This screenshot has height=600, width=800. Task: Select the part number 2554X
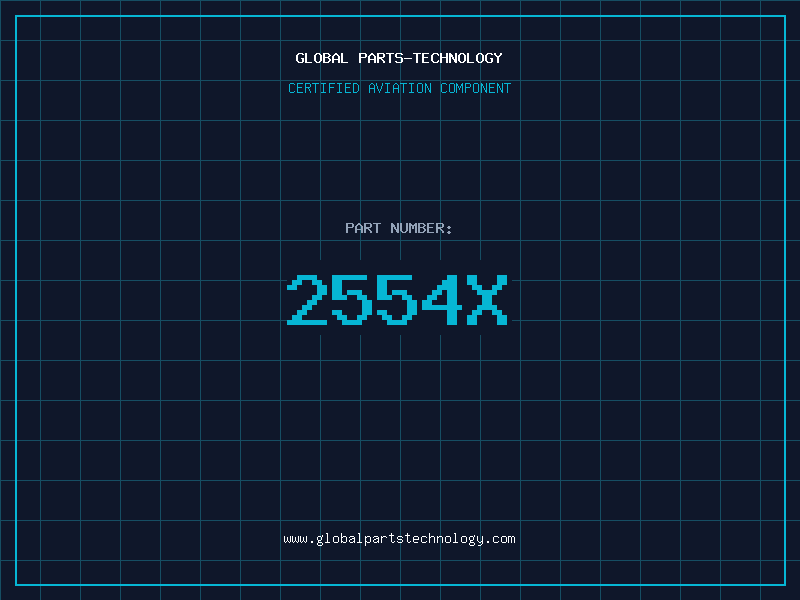click(397, 299)
